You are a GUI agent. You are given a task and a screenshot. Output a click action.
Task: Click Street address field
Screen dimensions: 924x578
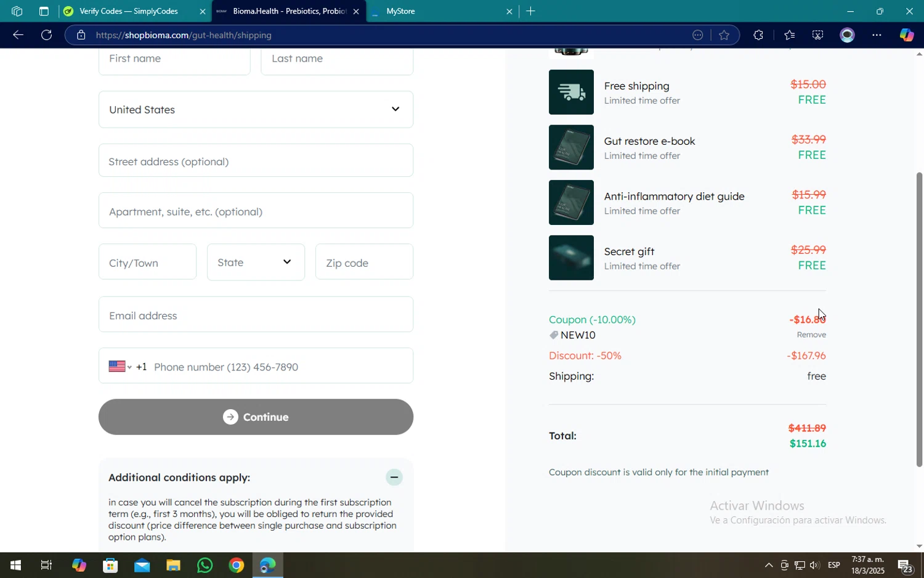(256, 161)
